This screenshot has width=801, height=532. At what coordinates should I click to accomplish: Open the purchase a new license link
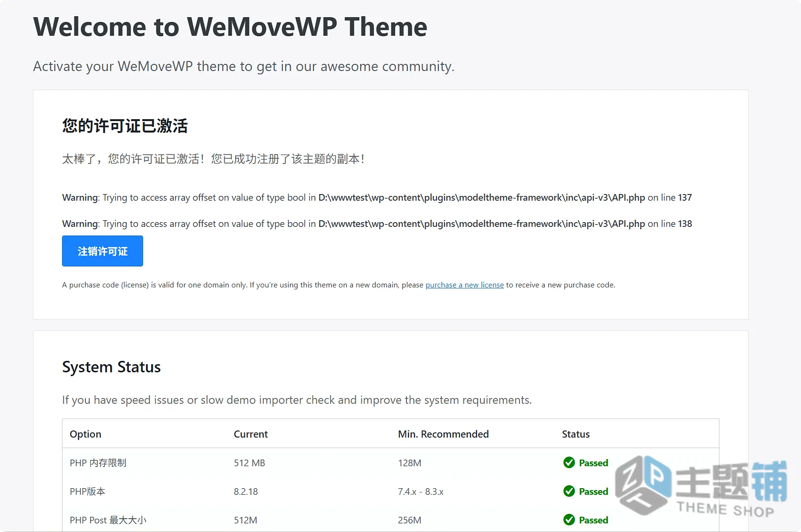pyautogui.click(x=464, y=285)
